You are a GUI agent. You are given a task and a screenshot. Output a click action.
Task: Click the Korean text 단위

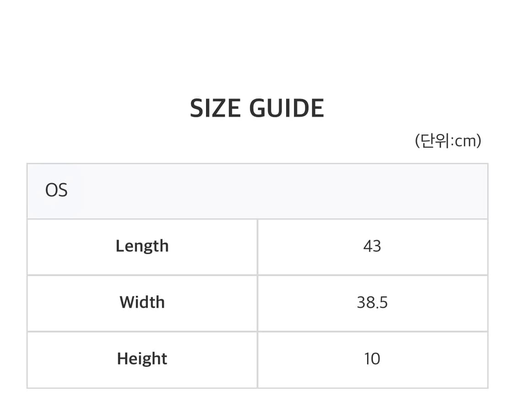[435, 141]
